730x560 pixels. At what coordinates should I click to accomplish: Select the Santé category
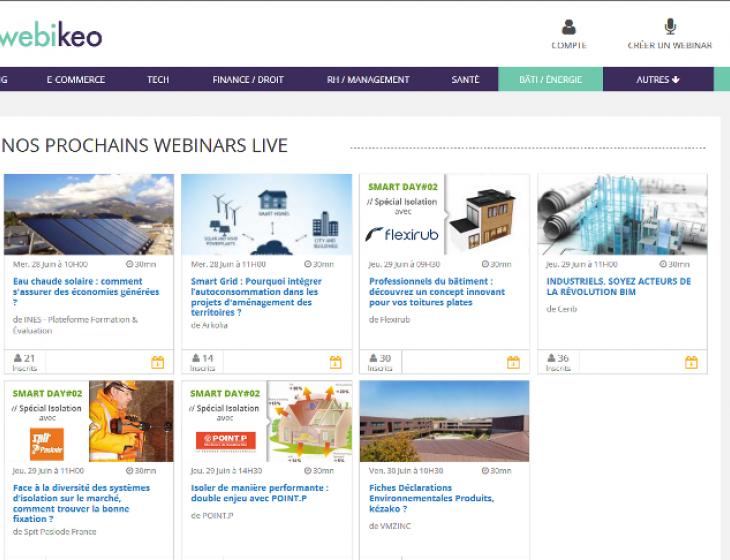click(465, 80)
